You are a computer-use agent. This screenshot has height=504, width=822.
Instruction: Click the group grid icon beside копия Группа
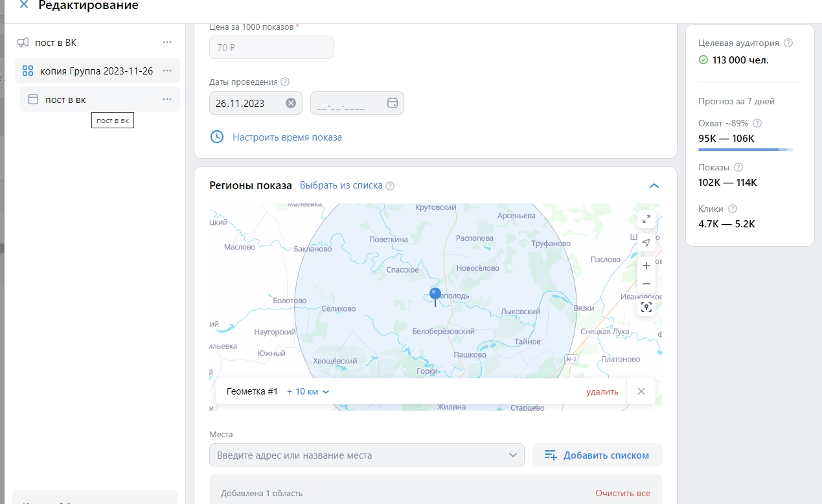(28, 71)
